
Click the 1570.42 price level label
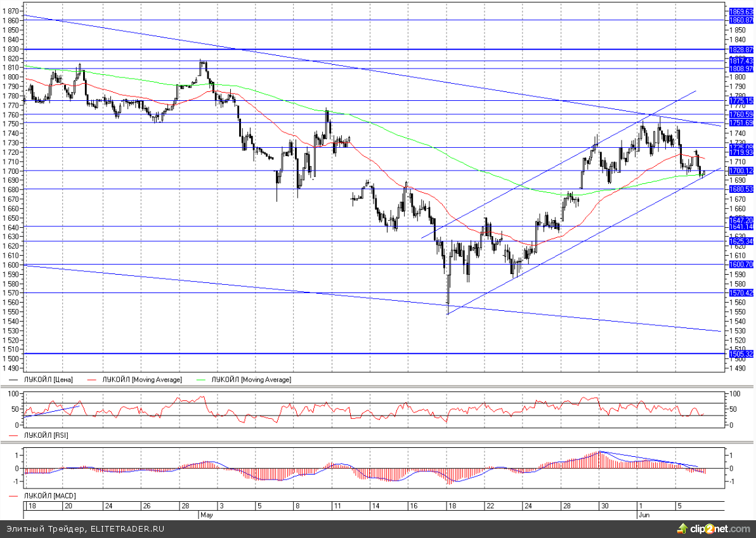[x=741, y=292]
